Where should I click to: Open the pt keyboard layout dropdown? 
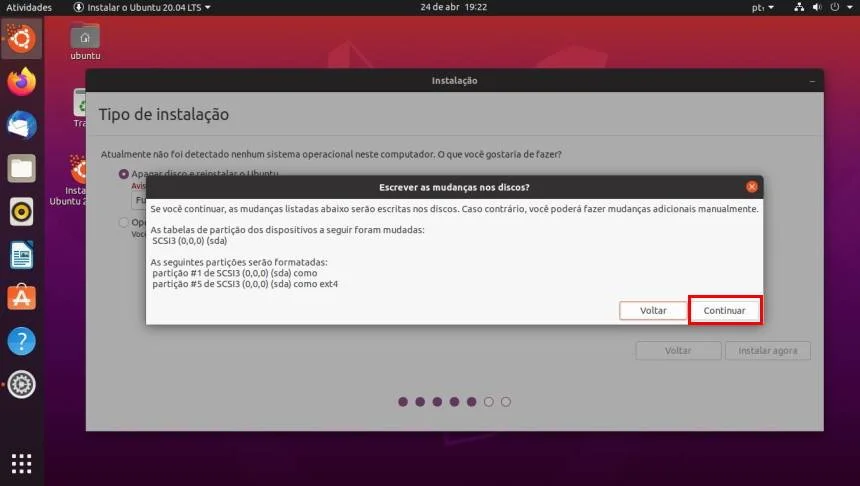point(762,7)
